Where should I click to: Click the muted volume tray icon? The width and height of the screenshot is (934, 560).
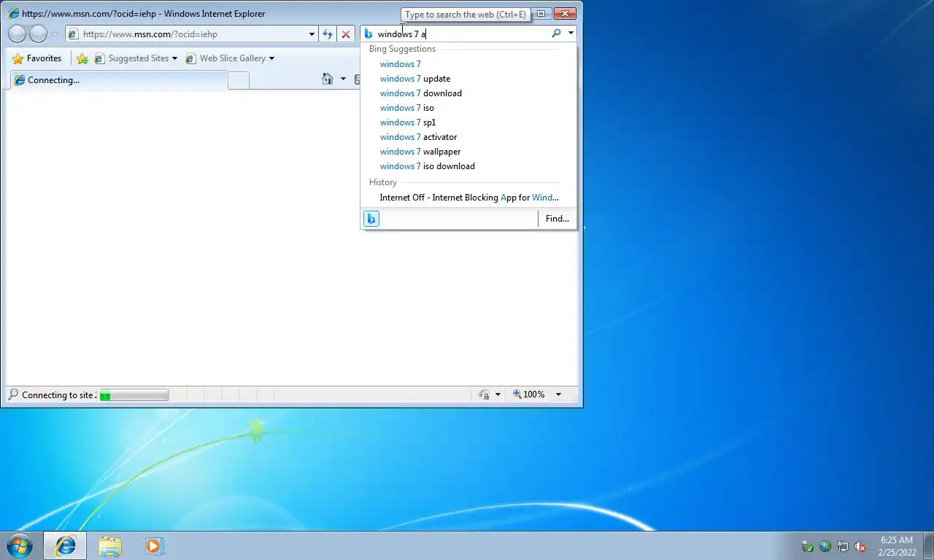pos(860,546)
